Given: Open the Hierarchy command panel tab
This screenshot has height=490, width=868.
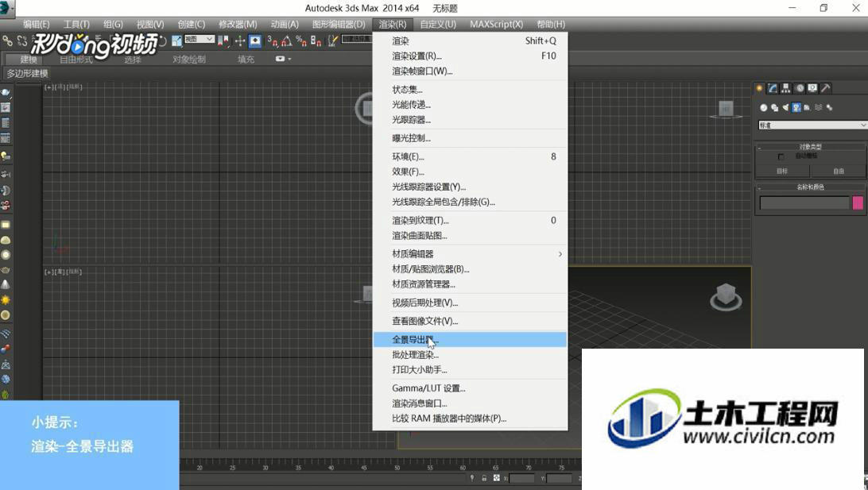Looking at the screenshot, I should (x=786, y=88).
